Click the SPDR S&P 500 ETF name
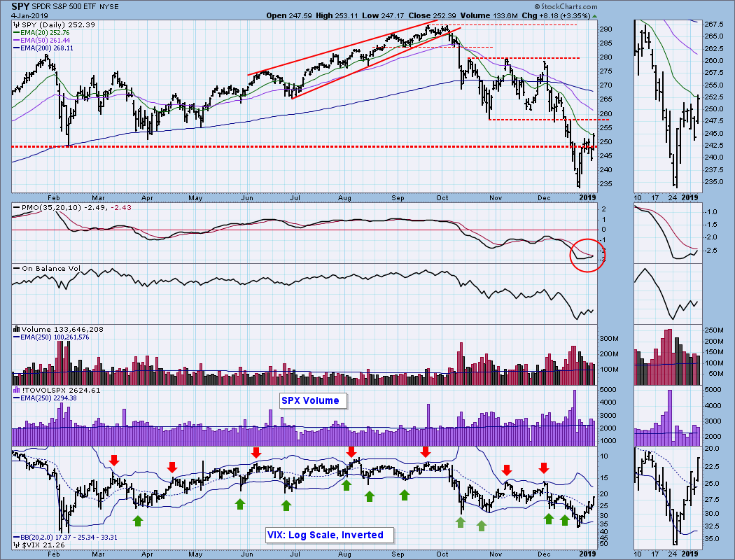 [x=65, y=7]
